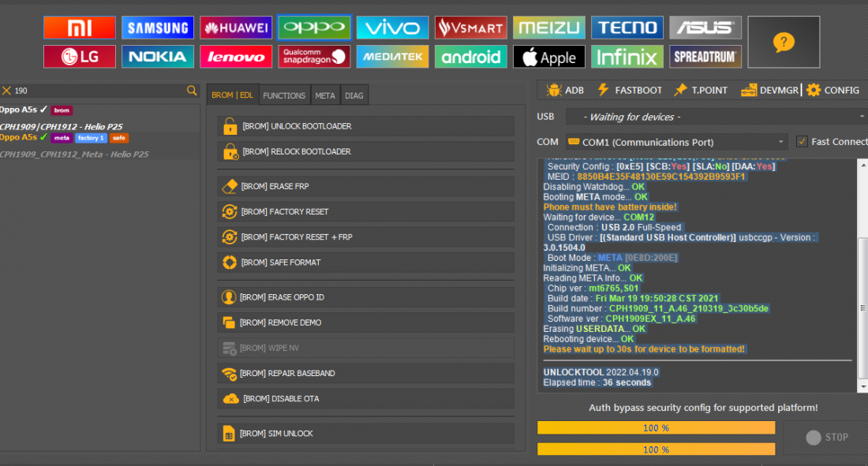Click the STOP button

[827, 438]
